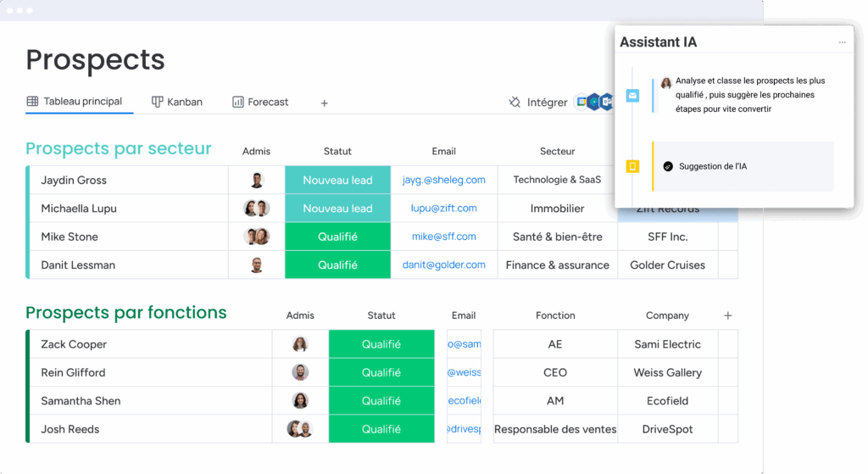868x474 pixels.
Task: Open the Kanban view tab
Action: pos(177,102)
